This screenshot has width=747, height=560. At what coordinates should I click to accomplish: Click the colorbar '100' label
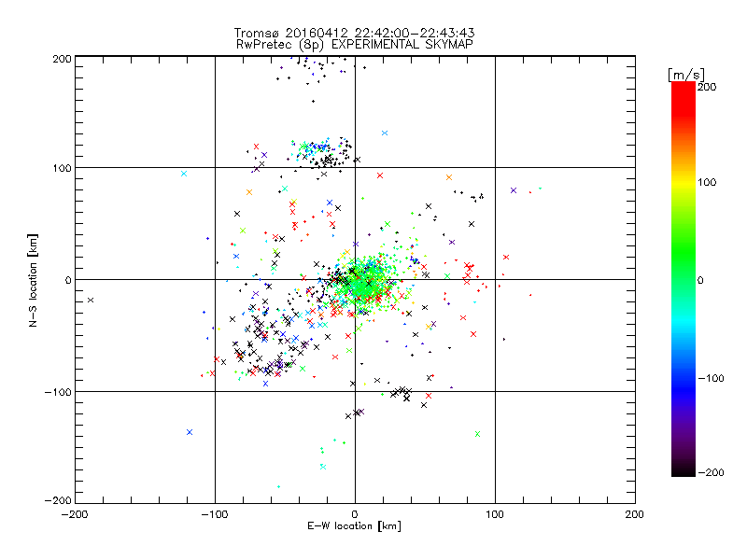coord(707,182)
